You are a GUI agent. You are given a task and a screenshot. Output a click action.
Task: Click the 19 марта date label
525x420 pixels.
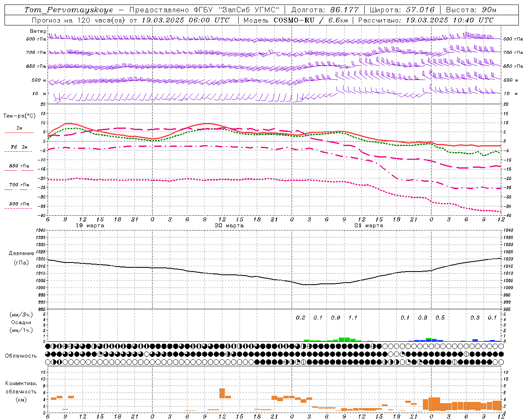90,226
